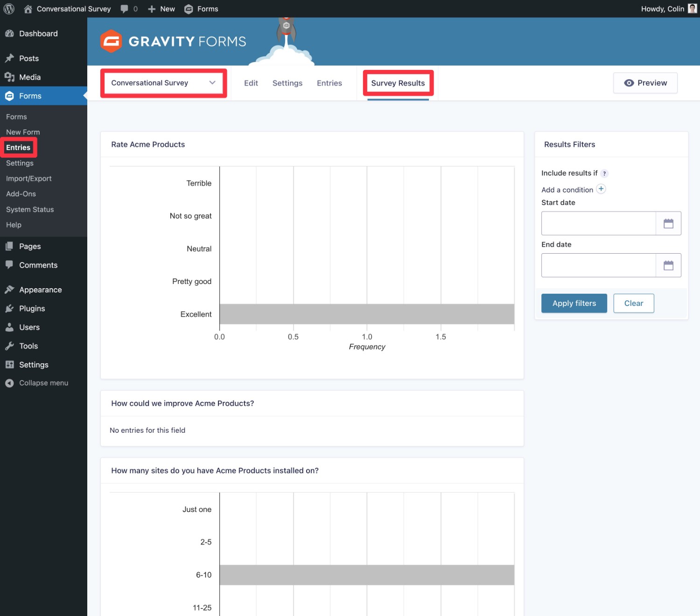Click the 'How could we improve Acme Products?' heading

tap(182, 403)
